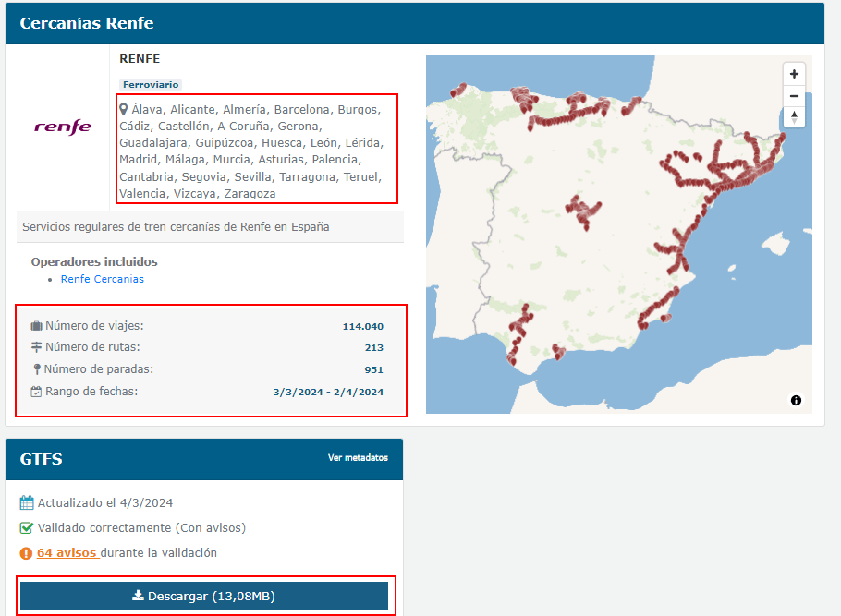The image size is (841, 616).
Task: Zoom out on the map
Action: [794, 96]
